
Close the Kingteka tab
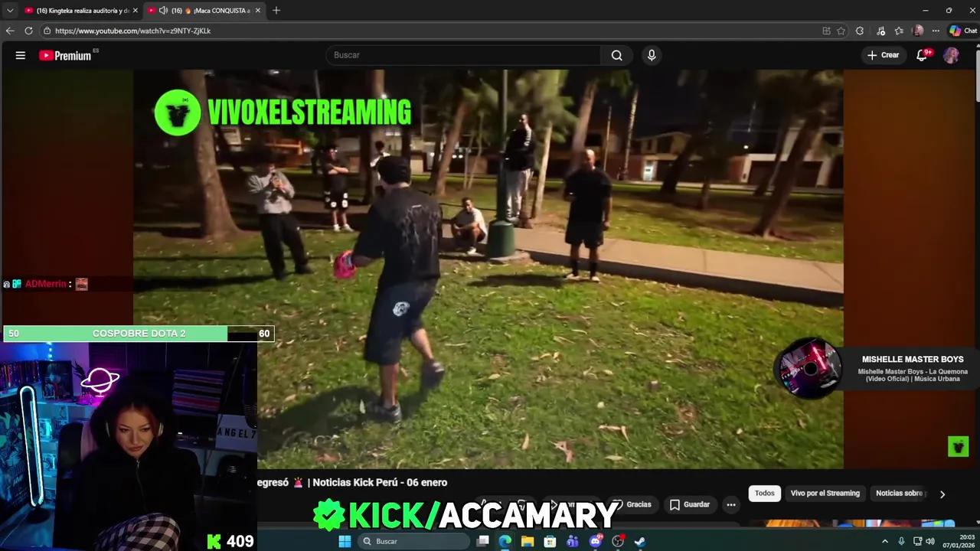(x=136, y=11)
